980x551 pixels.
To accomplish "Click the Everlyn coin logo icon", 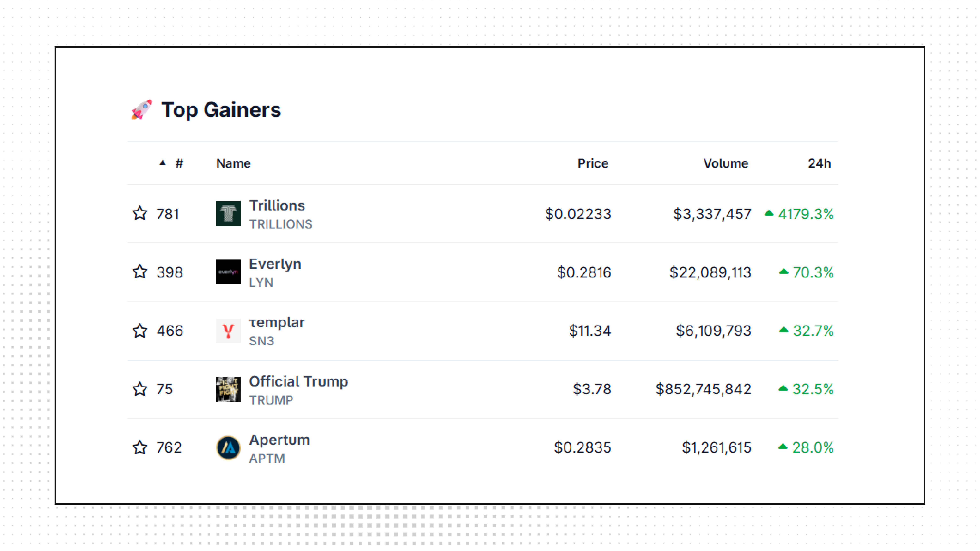I will pyautogui.click(x=228, y=272).
